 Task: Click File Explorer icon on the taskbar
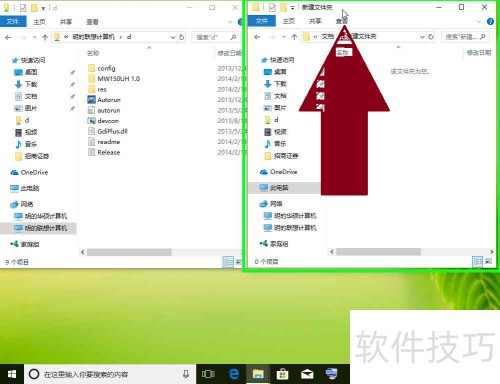click(x=258, y=374)
